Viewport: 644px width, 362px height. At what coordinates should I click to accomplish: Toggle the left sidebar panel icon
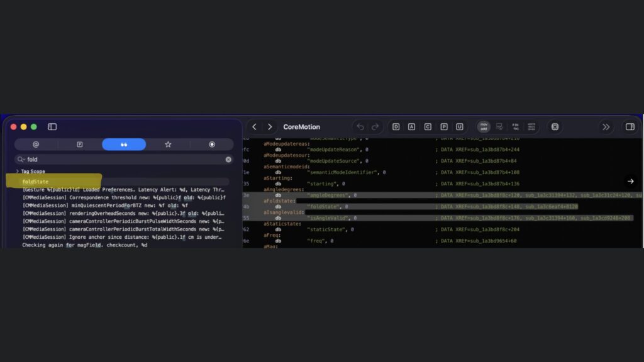coord(52,127)
